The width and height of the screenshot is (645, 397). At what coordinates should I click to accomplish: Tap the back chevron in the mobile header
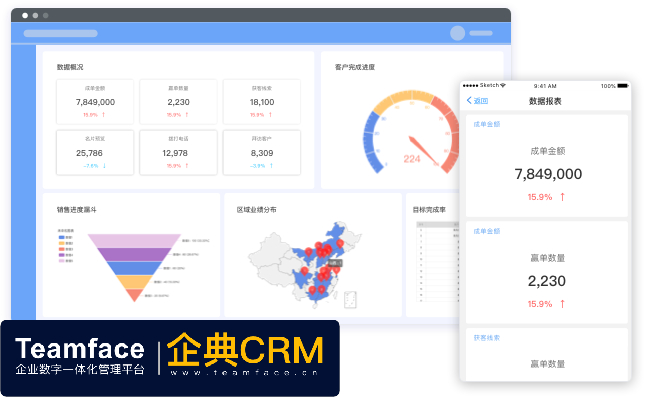[469, 100]
